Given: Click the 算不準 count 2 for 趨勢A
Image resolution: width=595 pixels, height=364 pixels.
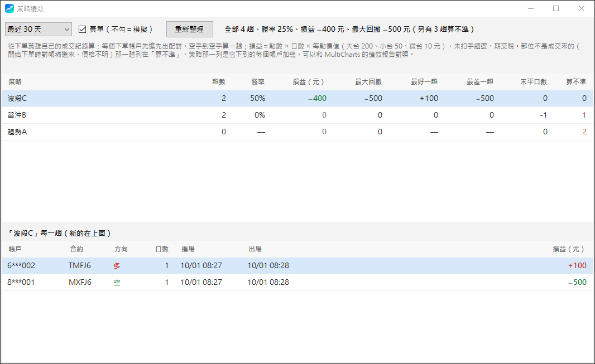Looking at the screenshot, I should (x=584, y=132).
